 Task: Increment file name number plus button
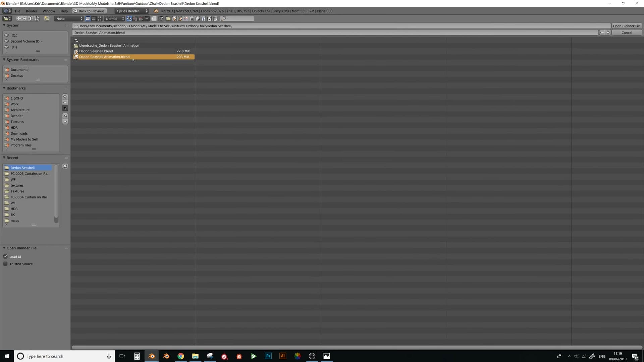(x=608, y=33)
